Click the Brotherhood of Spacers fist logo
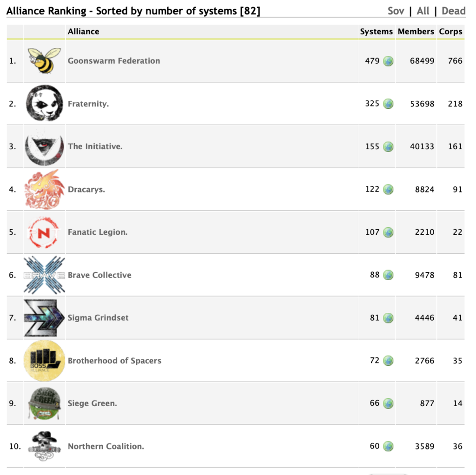 coord(44,361)
